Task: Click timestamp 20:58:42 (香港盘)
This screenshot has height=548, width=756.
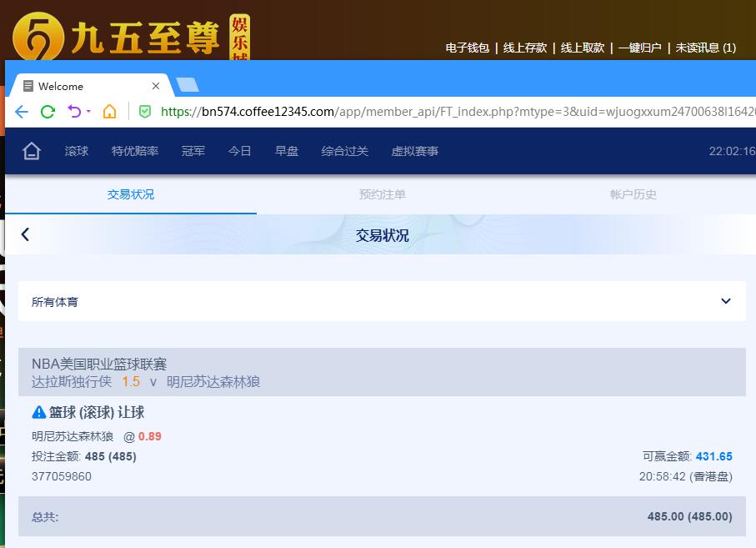Action: coord(686,476)
